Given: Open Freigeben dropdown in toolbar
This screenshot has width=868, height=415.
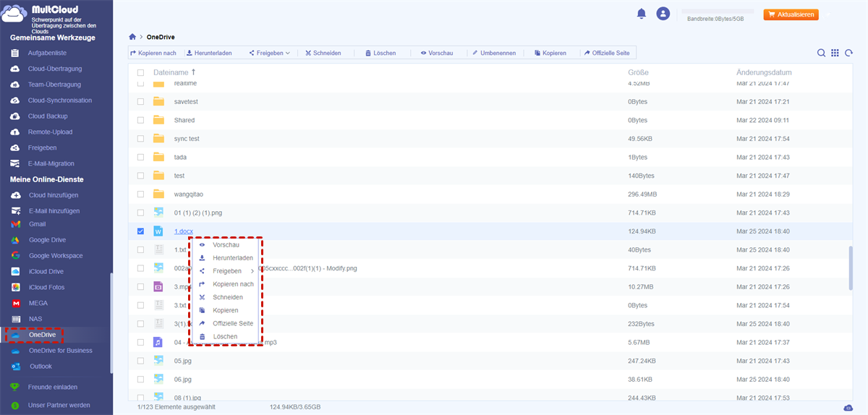Looking at the screenshot, I should coord(269,53).
